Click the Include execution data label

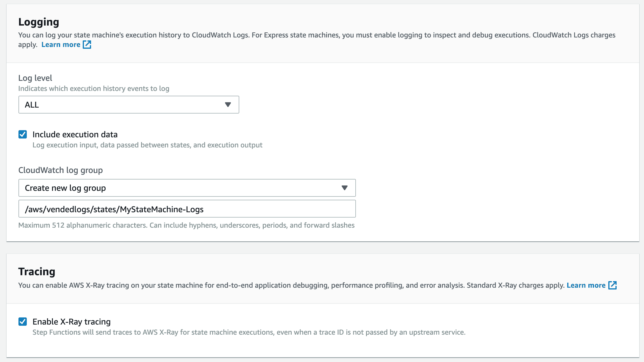point(75,134)
